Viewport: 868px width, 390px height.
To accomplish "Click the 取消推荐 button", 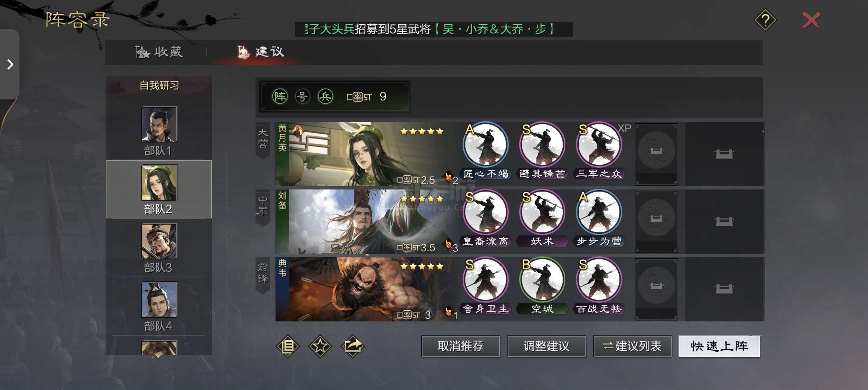I will (460, 346).
